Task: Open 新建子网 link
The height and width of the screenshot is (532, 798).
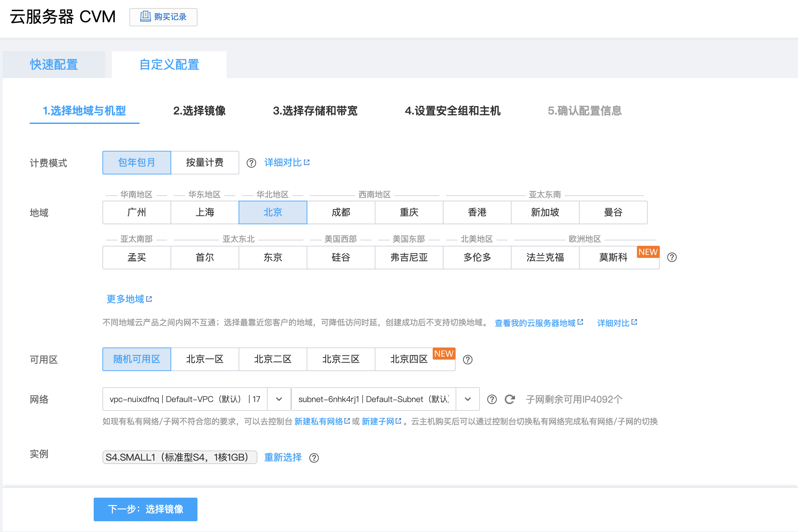Action: [x=381, y=422]
